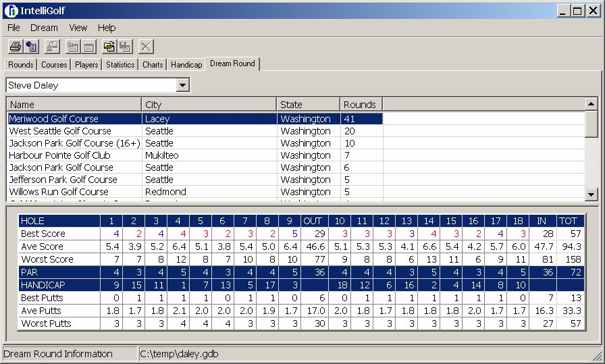
Task: Click the delete X toolbar icon
Action: [x=146, y=47]
